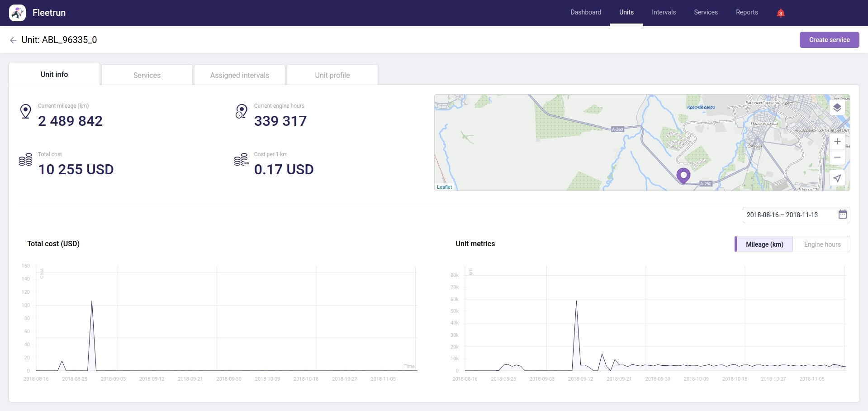The width and height of the screenshot is (868, 411).
Task: Click the spike on the Total cost chart
Action: pyautogui.click(x=92, y=301)
